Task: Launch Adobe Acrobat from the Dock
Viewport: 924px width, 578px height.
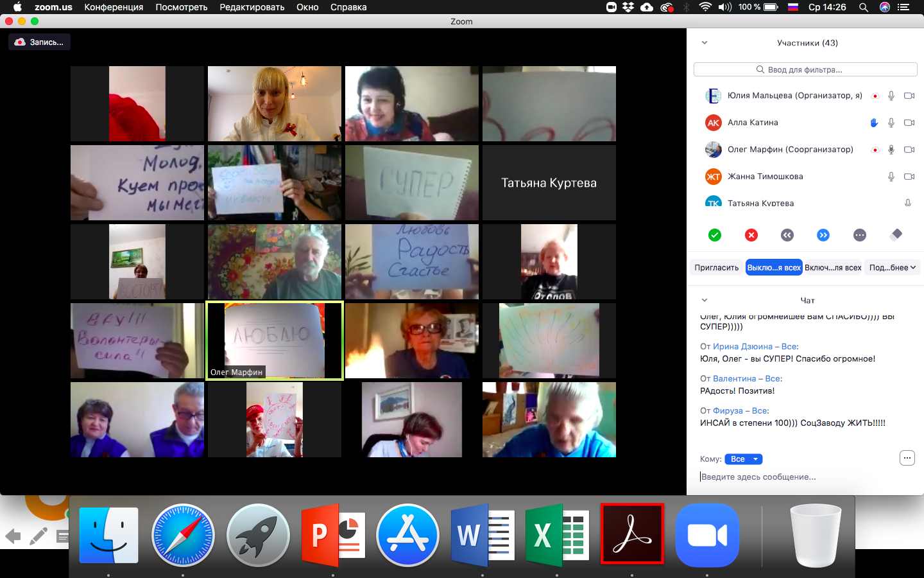Action: [632, 534]
